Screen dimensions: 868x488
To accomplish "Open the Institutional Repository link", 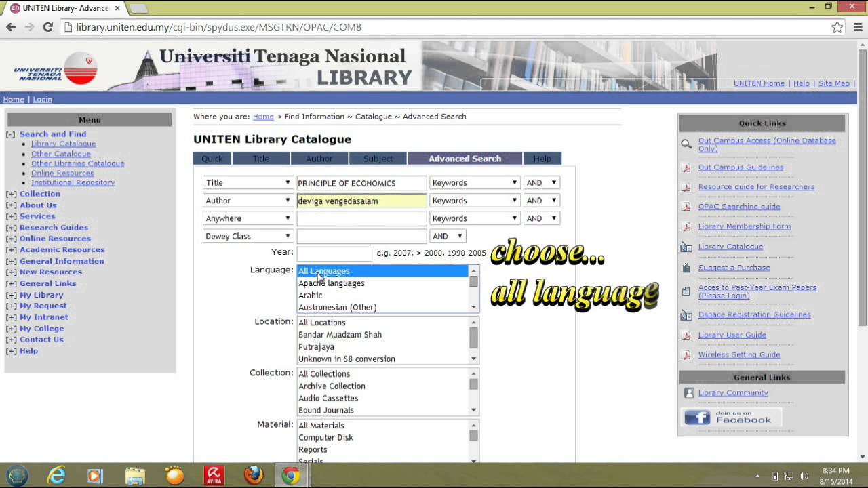I will (73, 182).
